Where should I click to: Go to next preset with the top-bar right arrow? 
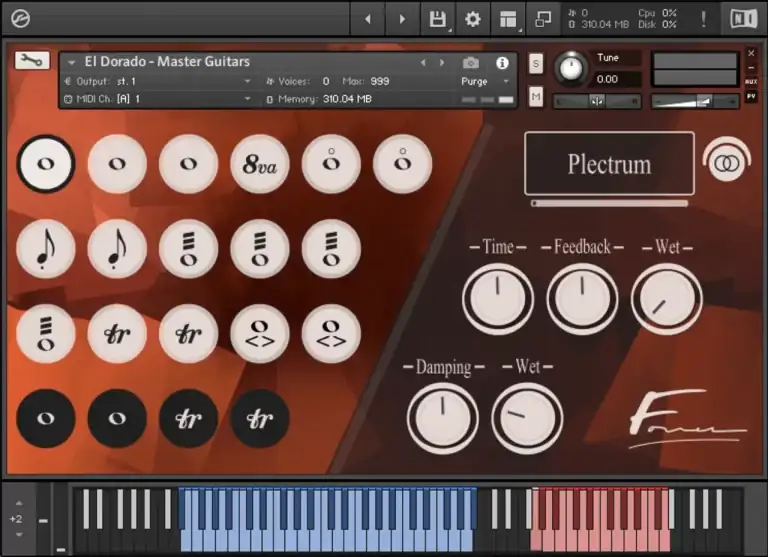pyautogui.click(x=402, y=19)
